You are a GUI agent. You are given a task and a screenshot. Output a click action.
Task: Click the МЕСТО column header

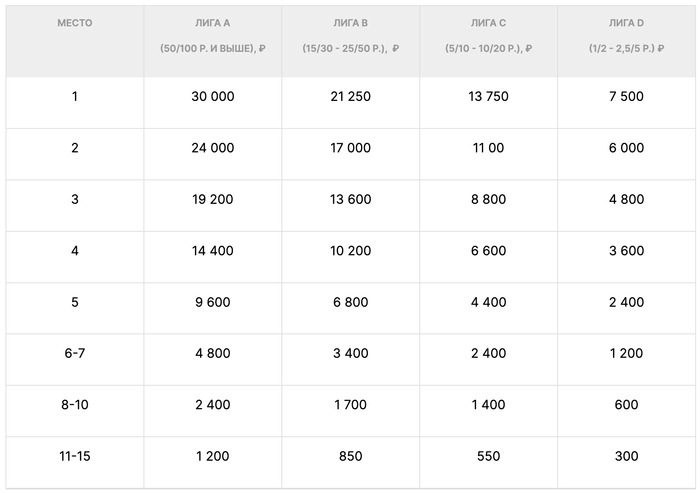(75, 22)
